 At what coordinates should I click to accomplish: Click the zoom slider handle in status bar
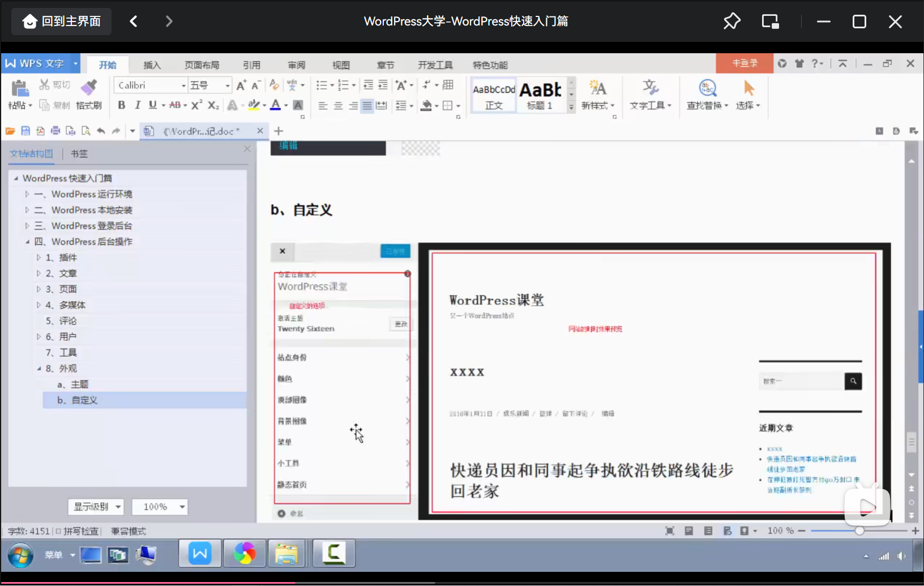(x=859, y=531)
